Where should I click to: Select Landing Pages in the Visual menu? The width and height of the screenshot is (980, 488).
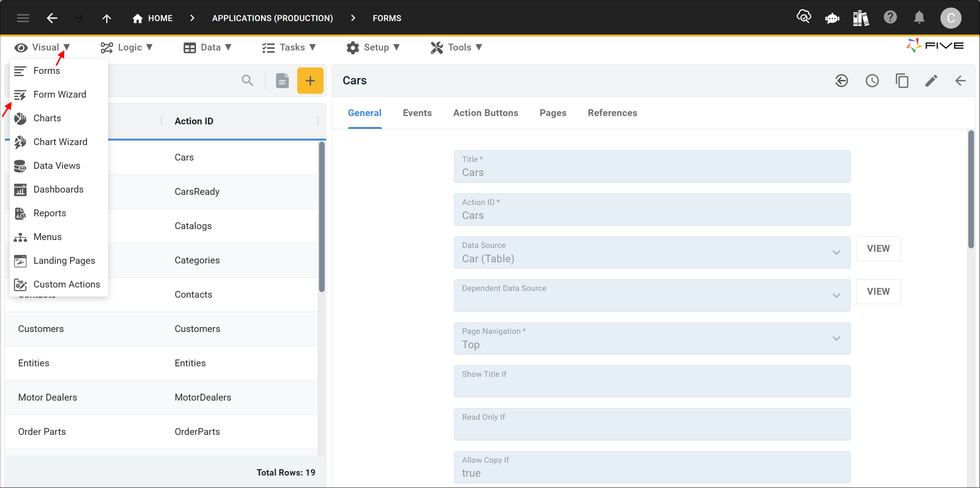click(59, 261)
